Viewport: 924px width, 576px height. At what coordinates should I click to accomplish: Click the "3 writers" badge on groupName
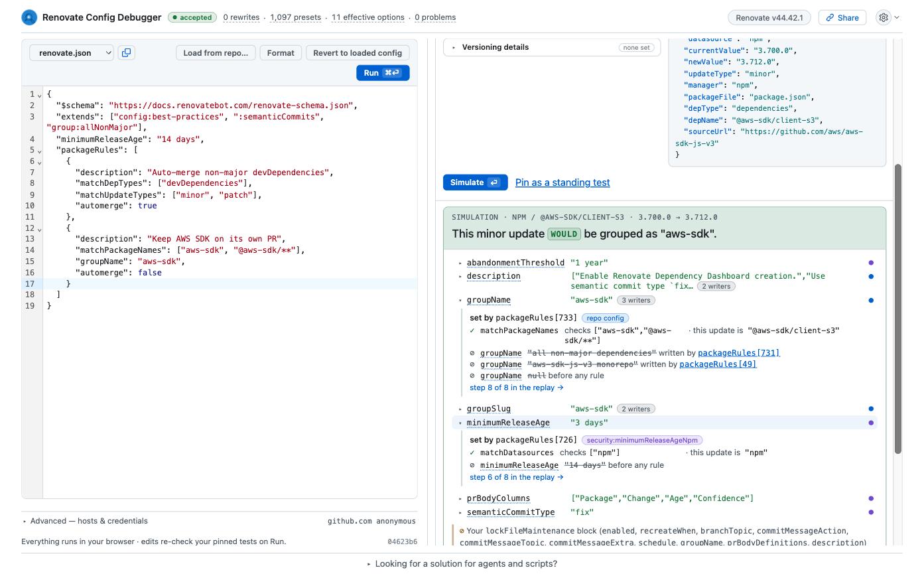[635, 300]
